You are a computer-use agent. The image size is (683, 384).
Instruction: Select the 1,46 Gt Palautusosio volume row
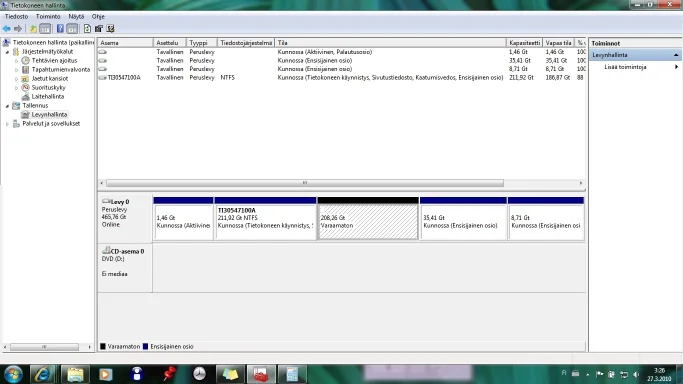pyautogui.click(x=342, y=52)
